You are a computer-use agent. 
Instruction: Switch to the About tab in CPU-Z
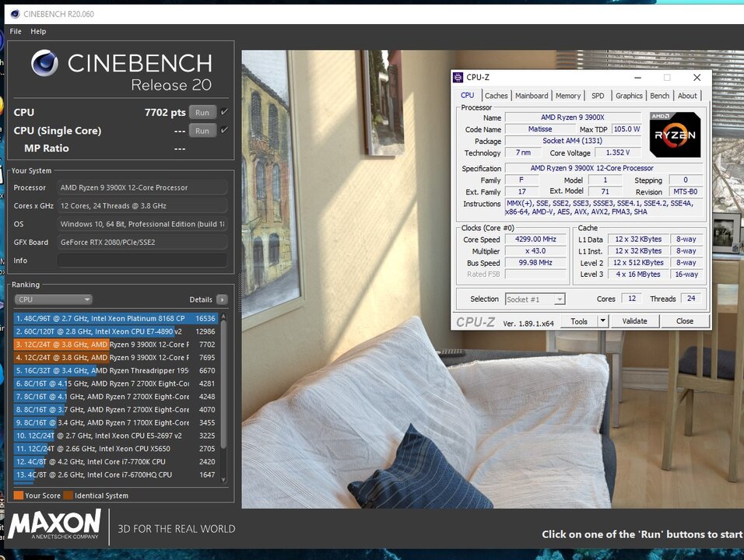pyautogui.click(x=687, y=96)
